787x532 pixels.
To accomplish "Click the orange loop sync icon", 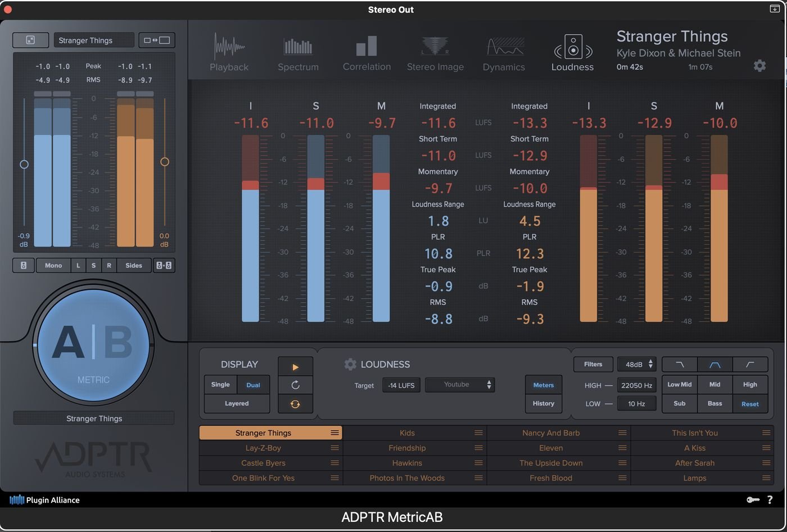I will coord(295,403).
